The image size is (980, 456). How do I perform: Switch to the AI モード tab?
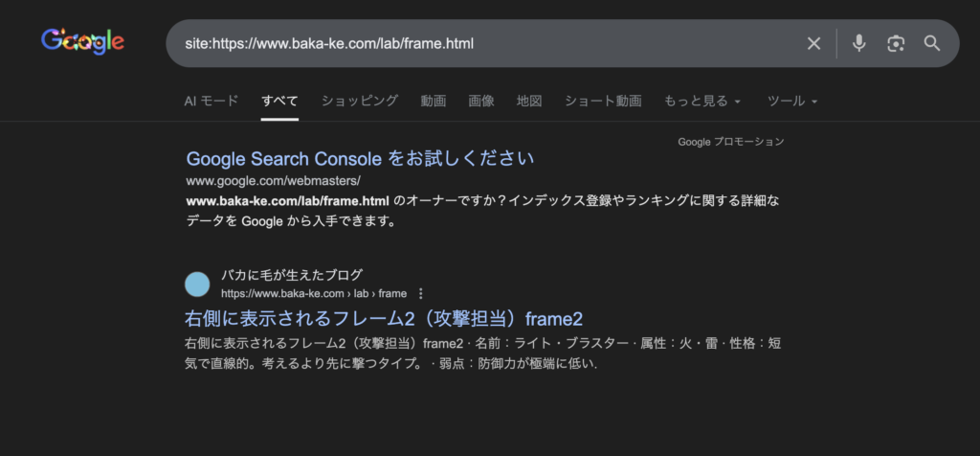(211, 101)
